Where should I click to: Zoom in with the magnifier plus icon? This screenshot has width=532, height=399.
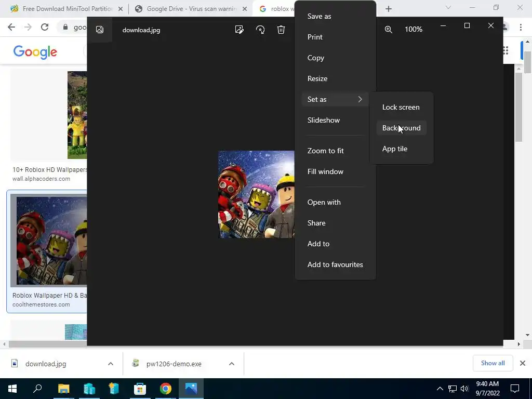pos(389,30)
